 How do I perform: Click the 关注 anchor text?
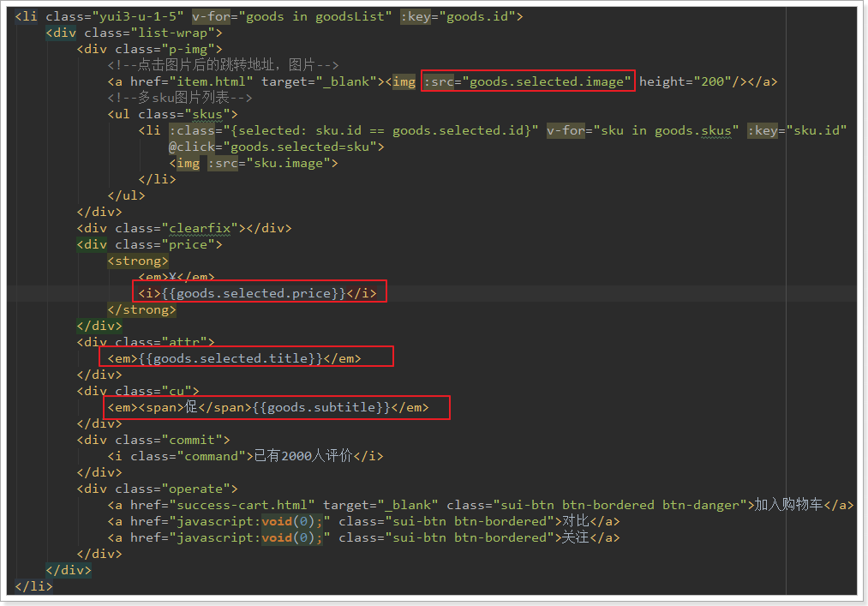point(575,537)
